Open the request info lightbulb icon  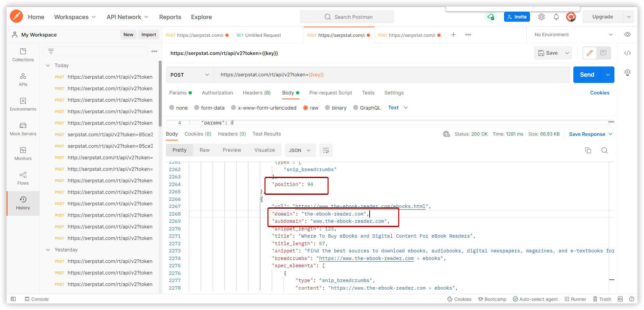(628, 73)
